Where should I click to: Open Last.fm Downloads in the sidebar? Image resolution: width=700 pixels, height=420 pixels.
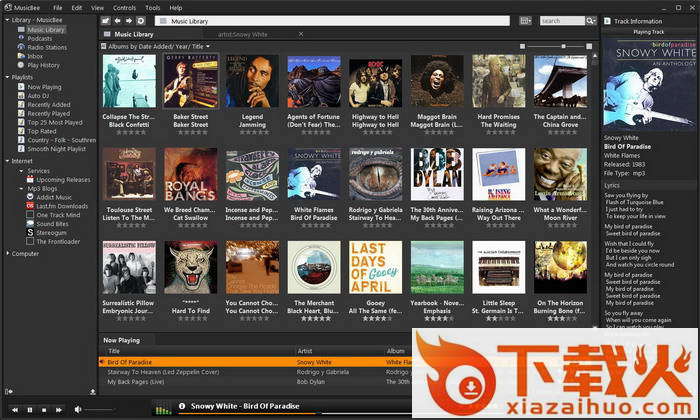(62, 206)
